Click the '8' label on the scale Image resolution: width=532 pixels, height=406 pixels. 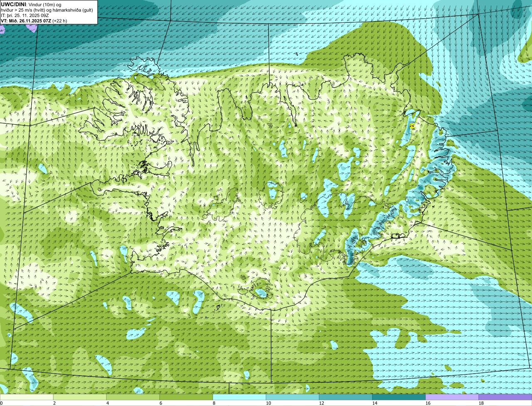click(214, 403)
